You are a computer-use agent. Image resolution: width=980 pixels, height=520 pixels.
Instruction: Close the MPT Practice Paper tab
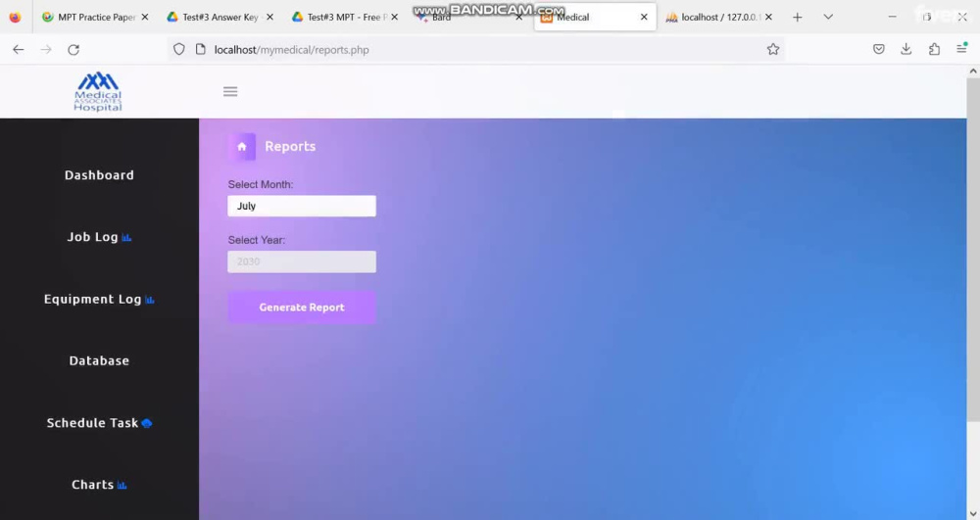pyautogui.click(x=145, y=17)
